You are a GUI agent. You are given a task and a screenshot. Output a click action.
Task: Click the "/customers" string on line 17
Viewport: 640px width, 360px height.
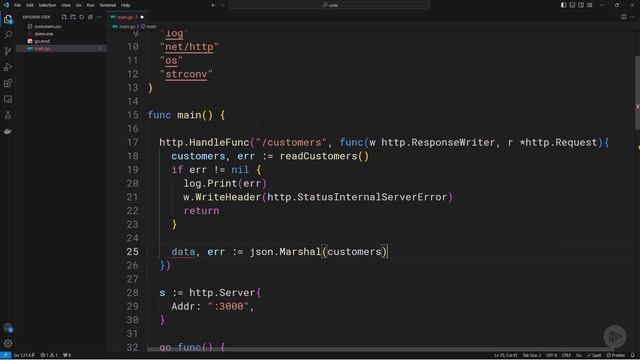point(291,142)
